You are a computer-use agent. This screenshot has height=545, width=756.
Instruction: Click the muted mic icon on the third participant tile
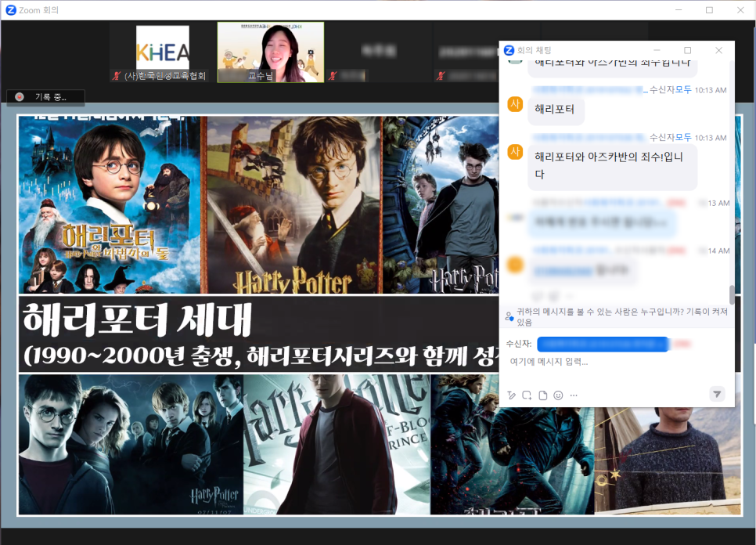point(333,76)
